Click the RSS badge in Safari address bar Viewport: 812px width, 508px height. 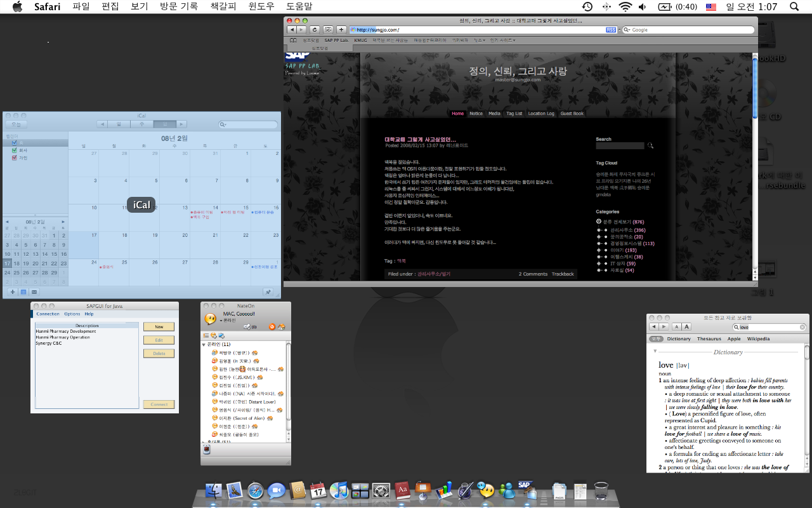click(611, 30)
